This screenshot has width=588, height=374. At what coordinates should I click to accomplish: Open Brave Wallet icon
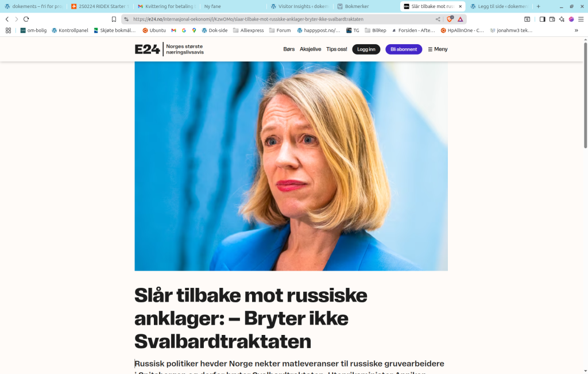click(x=552, y=19)
